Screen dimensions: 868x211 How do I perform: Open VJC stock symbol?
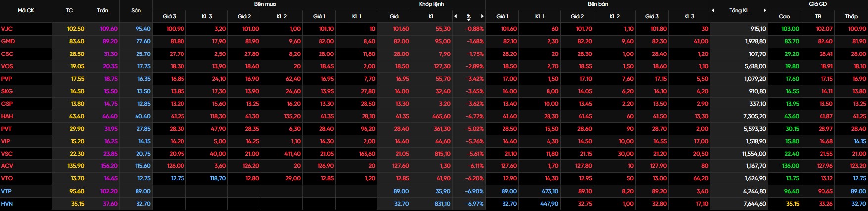coord(7,29)
